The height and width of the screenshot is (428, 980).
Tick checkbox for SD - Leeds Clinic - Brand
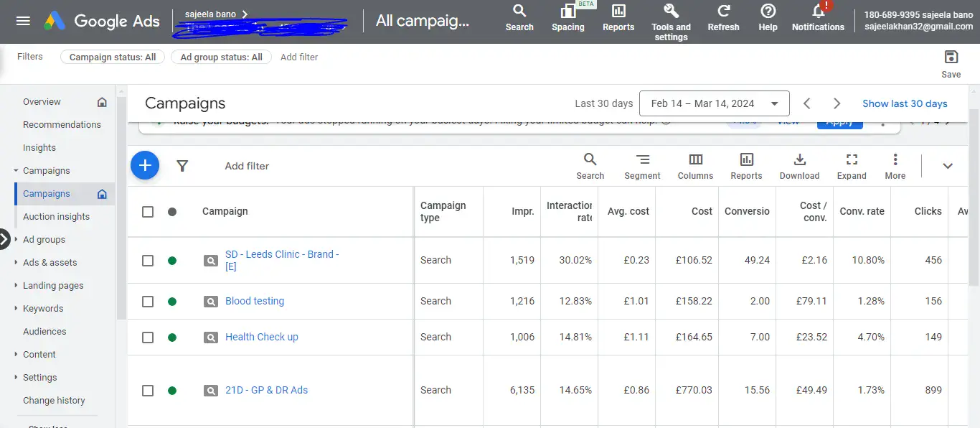point(148,261)
